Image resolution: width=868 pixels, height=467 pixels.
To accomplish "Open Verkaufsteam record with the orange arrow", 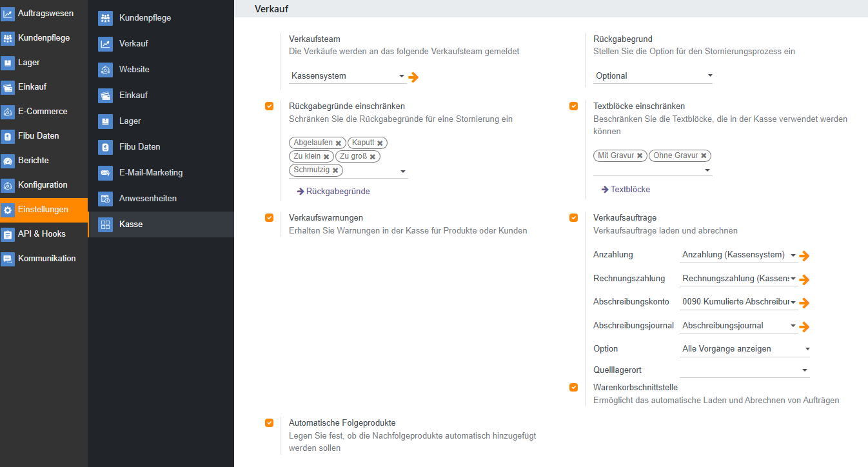I will click(x=413, y=77).
